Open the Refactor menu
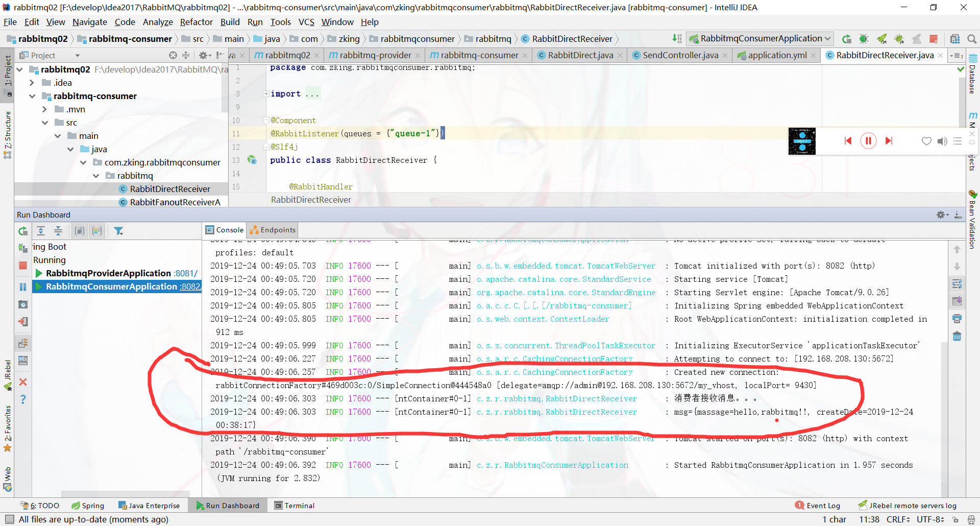 point(196,22)
